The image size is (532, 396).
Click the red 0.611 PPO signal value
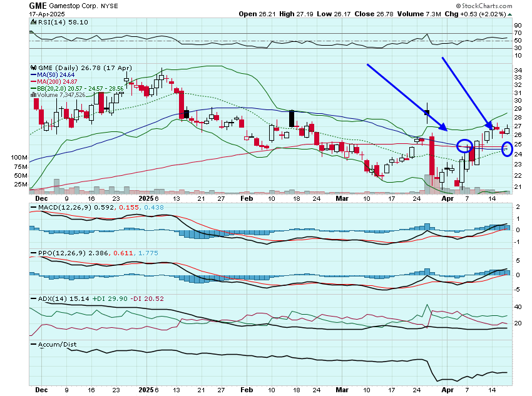[123, 253]
